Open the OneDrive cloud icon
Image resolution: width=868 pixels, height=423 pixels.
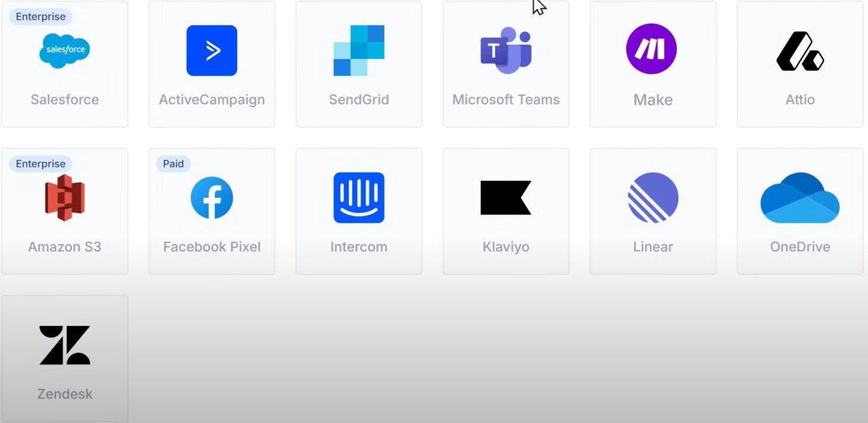point(800,197)
